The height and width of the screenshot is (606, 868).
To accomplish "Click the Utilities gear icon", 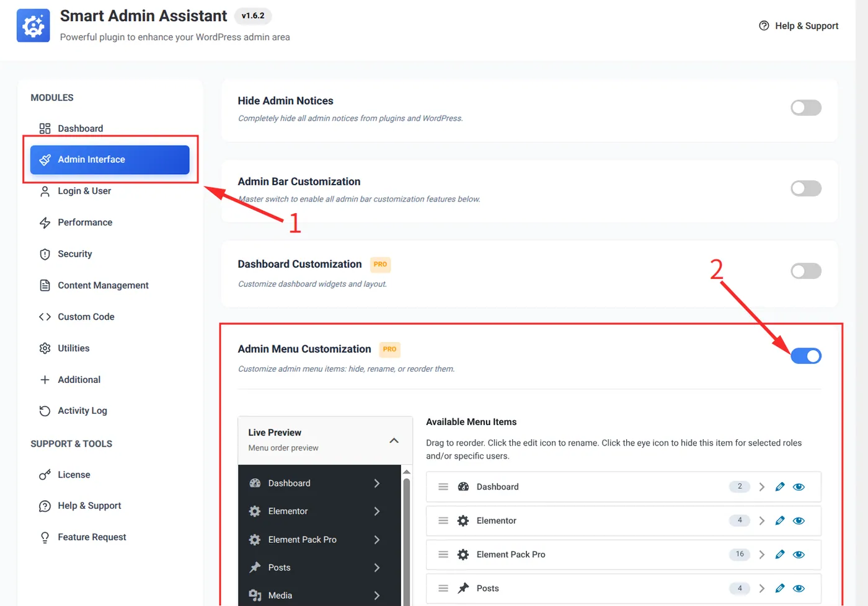I will pos(45,348).
